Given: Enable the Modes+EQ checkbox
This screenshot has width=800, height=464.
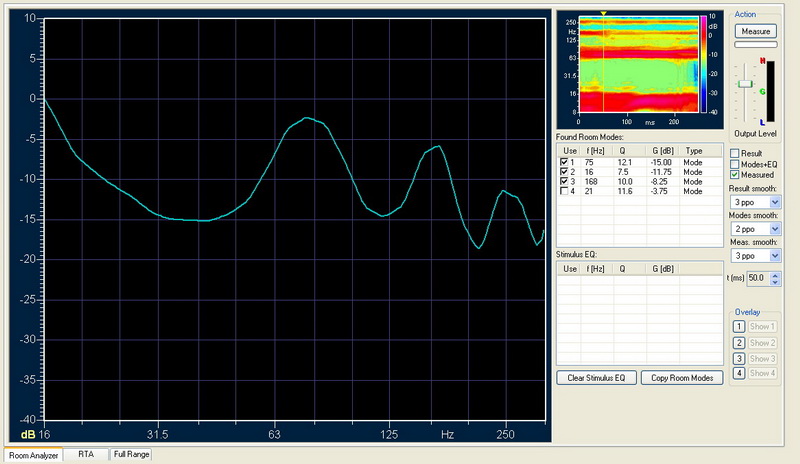Looking at the screenshot, I should (x=734, y=163).
